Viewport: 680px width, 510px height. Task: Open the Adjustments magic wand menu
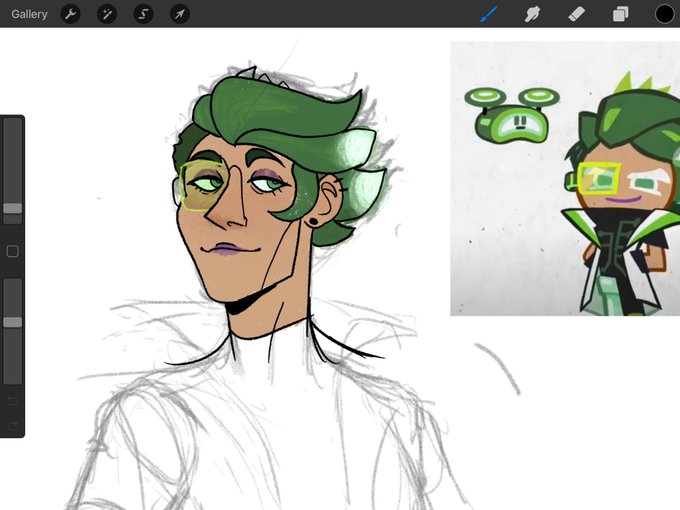[107, 14]
